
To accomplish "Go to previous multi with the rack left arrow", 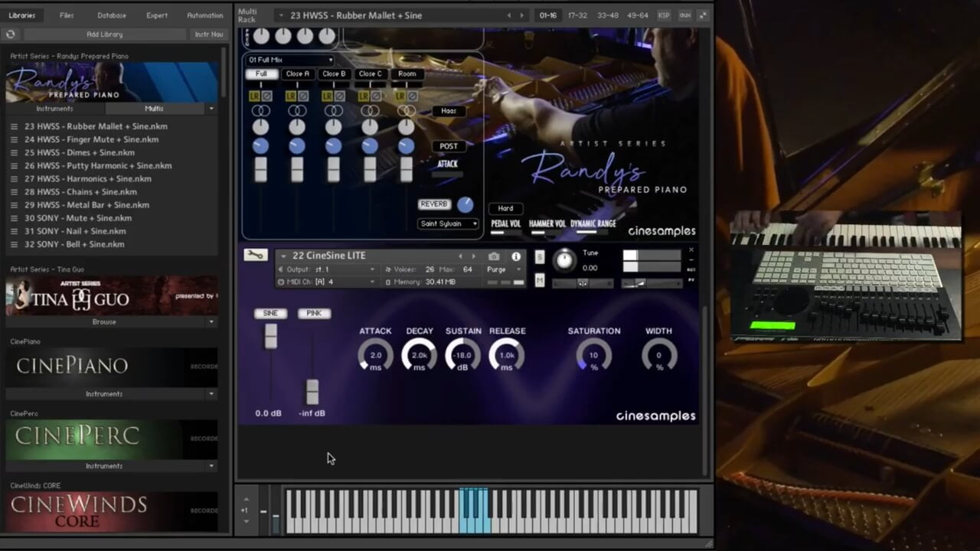I will [509, 15].
